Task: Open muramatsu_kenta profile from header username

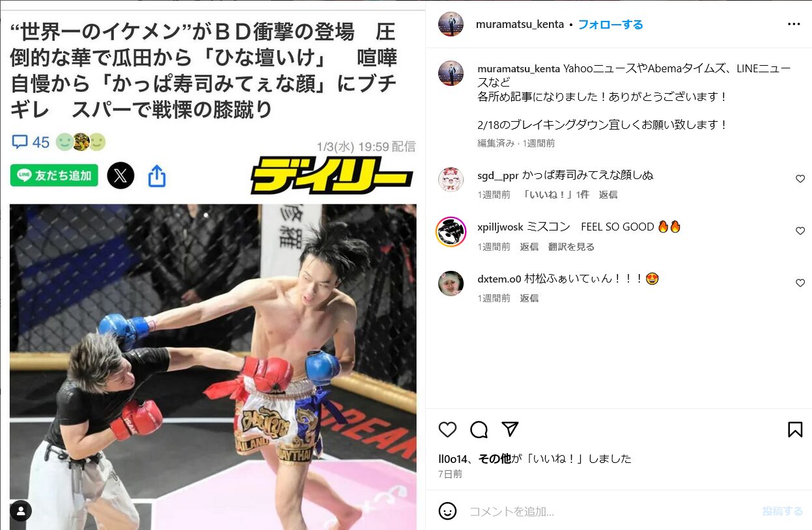Action: point(520,25)
